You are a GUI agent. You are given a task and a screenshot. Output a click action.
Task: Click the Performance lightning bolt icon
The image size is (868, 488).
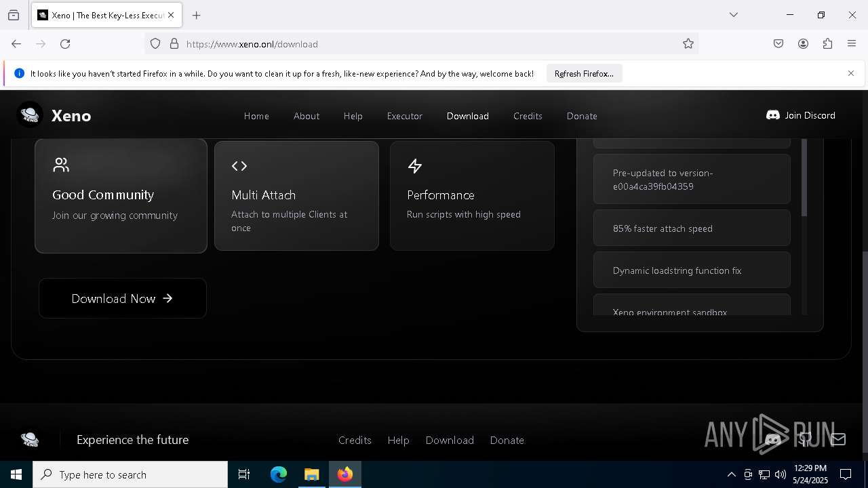point(415,166)
